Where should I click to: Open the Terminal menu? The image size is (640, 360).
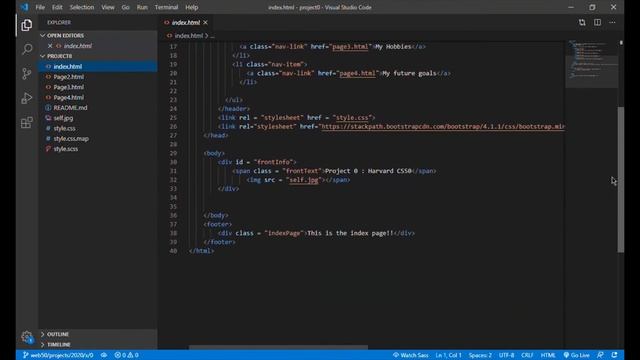pyautogui.click(x=166, y=7)
